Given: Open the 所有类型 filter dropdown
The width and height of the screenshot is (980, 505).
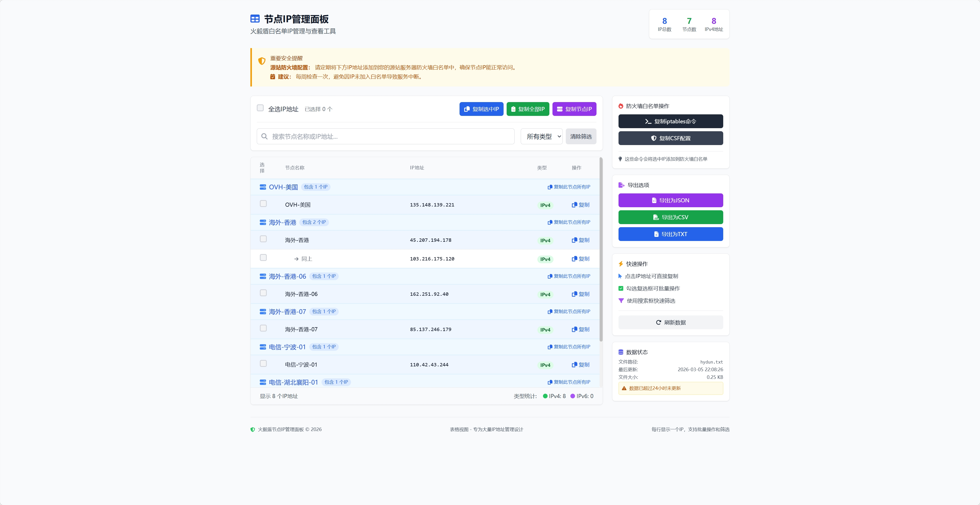Looking at the screenshot, I should click(541, 136).
